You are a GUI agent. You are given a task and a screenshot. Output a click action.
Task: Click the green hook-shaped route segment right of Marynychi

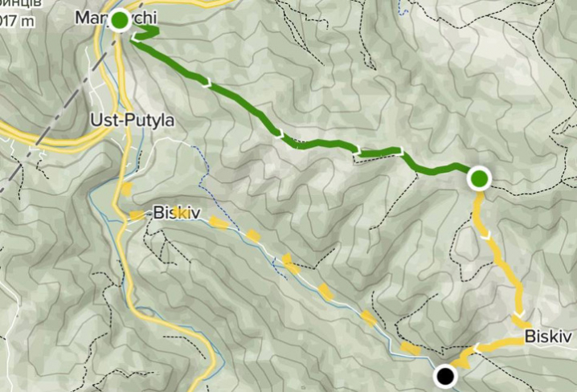[x=145, y=32]
